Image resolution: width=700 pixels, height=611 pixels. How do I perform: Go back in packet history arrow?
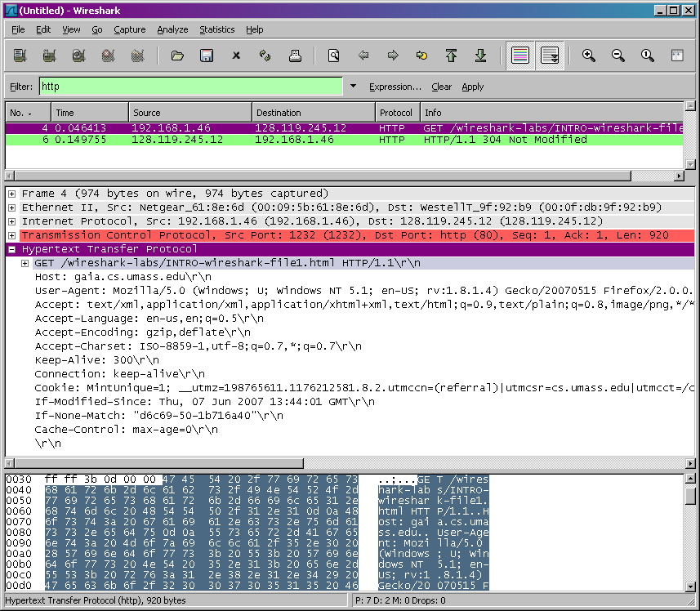click(x=363, y=56)
